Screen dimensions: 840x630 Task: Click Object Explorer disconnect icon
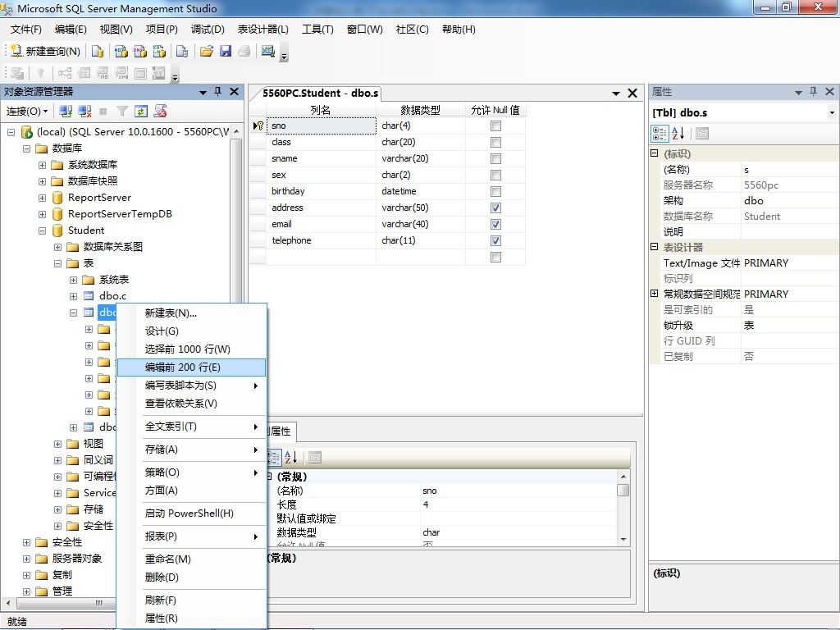pyautogui.click(x=84, y=111)
